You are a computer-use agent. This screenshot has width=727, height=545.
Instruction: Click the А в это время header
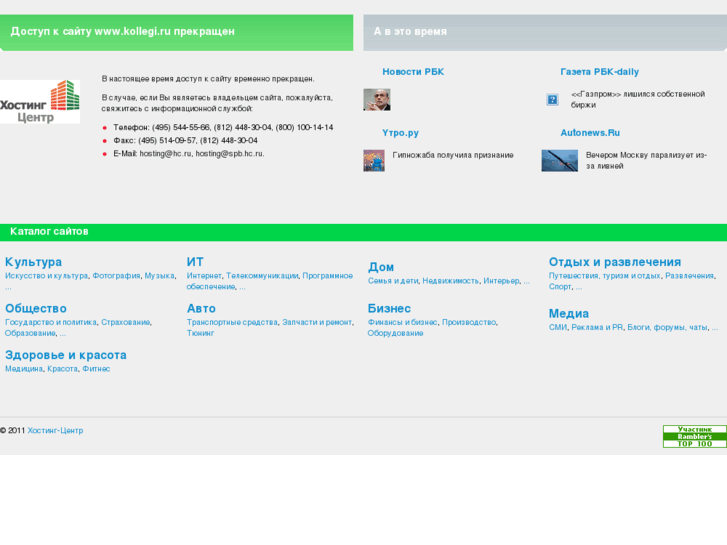545,32
